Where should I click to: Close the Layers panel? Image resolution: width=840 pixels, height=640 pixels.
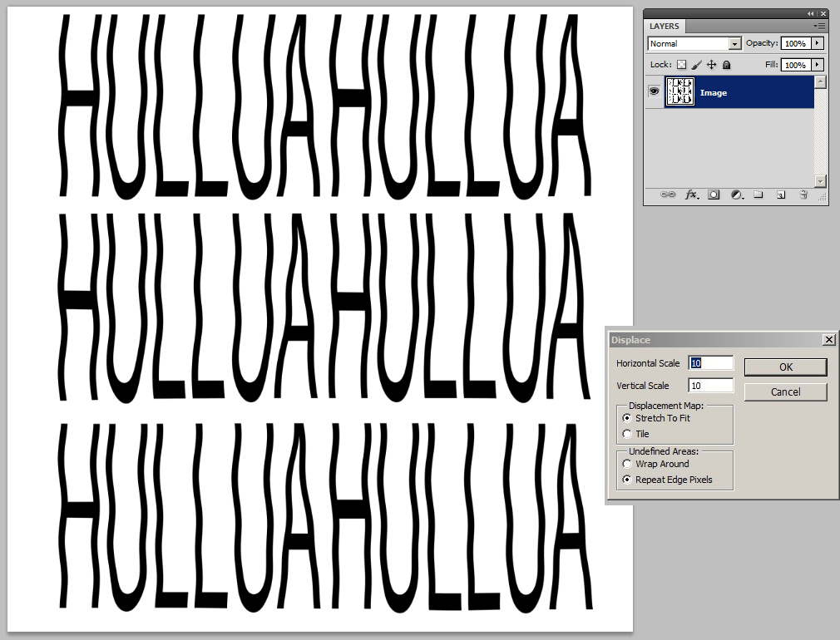[x=823, y=13]
